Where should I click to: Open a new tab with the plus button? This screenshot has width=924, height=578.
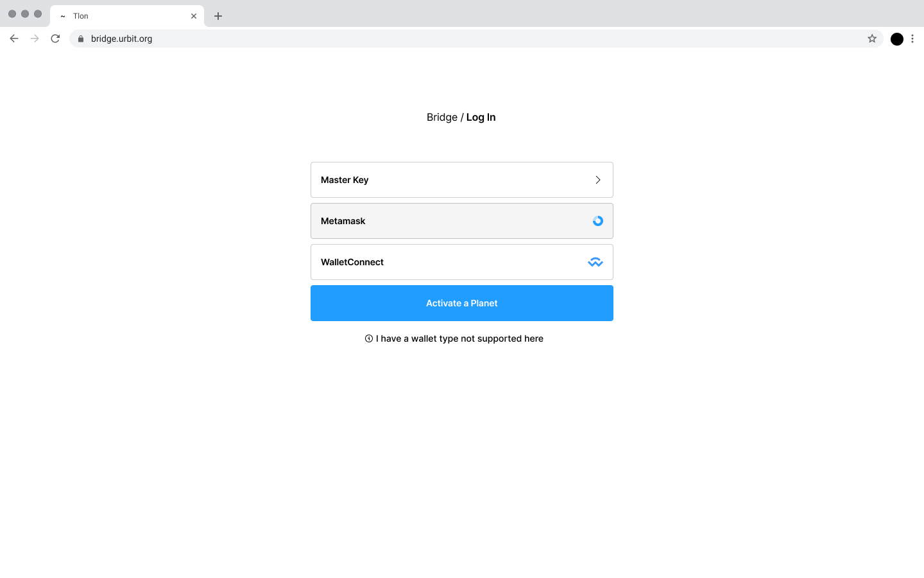(x=218, y=15)
